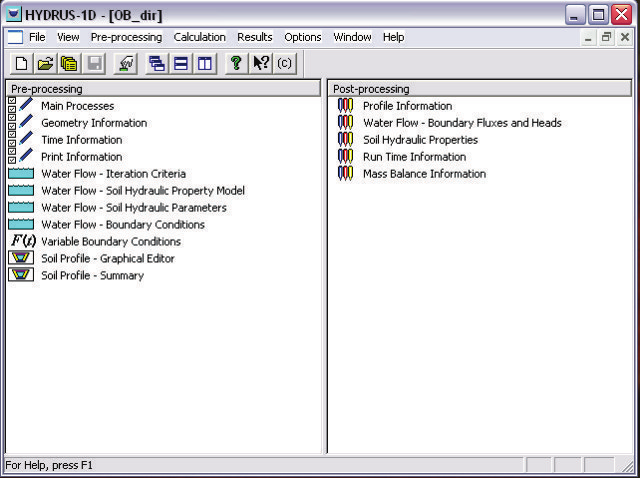Open the Calculation menu
640x478 pixels.
[200, 37]
